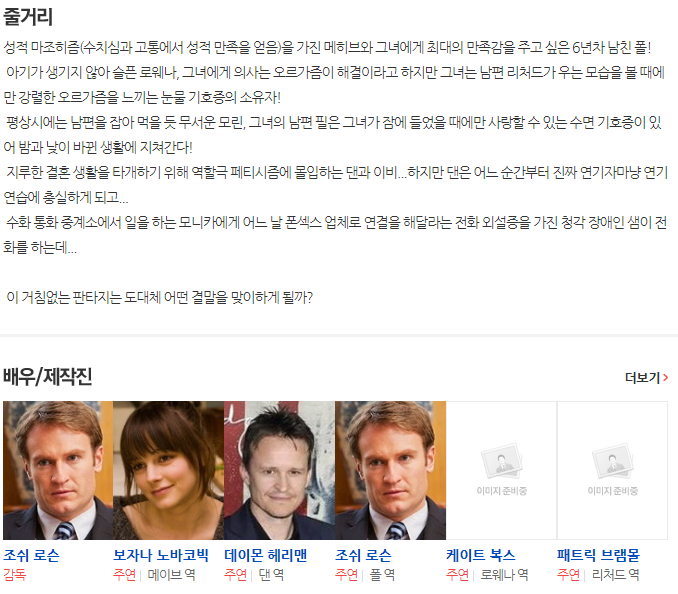The image size is (678, 594).
Task: Click the red 감독 role label
Action: point(15,575)
